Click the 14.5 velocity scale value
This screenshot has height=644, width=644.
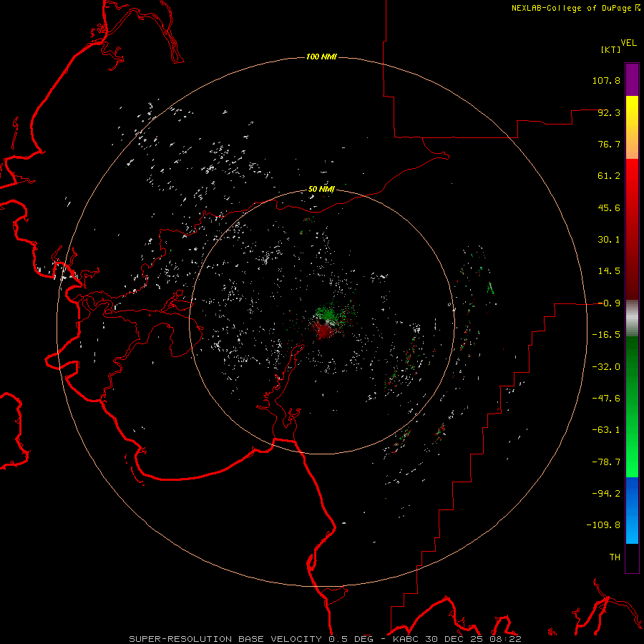(609, 271)
